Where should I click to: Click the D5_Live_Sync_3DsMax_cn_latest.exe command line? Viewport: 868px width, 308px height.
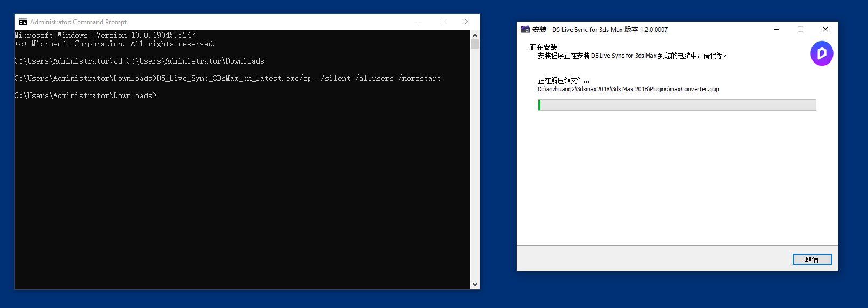click(x=228, y=79)
